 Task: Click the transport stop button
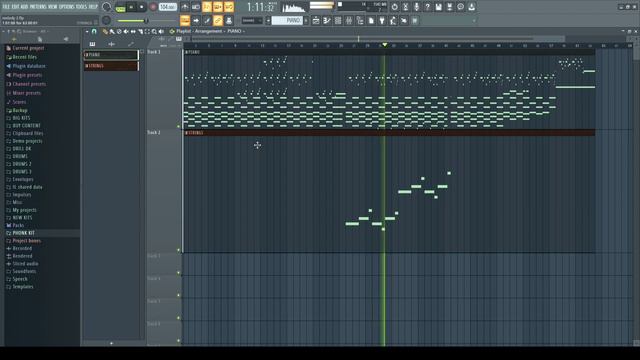point(142,7)
